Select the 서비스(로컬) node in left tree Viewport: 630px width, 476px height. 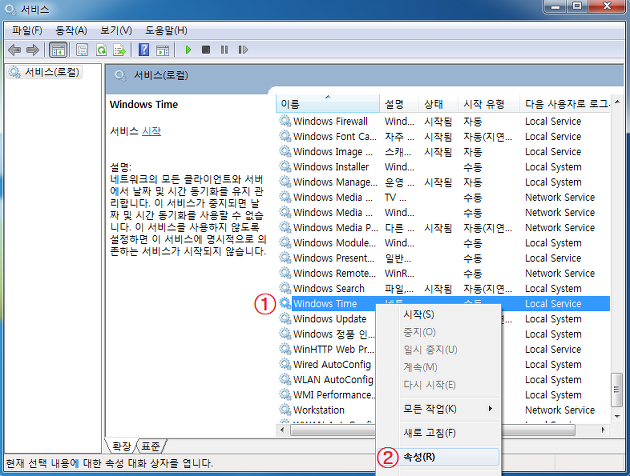45,72
